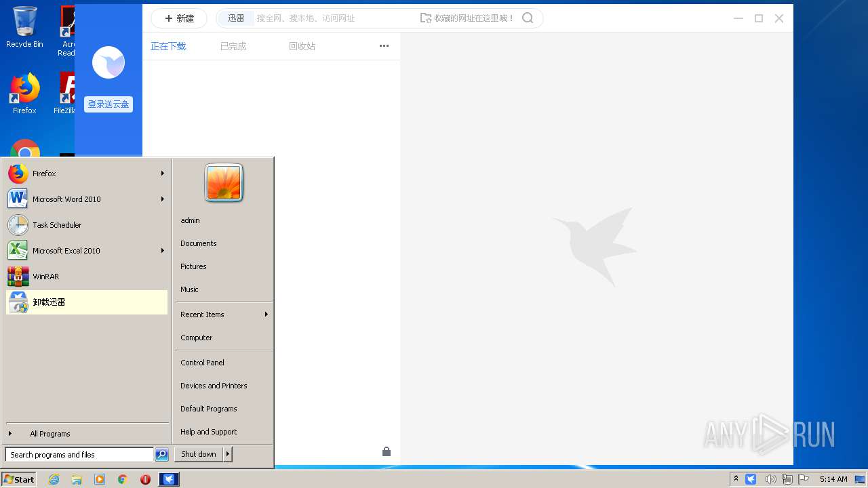Open Internet Explorer from taskbar
The height and width of the screenshot is (488, 868).
coord(54,479)
